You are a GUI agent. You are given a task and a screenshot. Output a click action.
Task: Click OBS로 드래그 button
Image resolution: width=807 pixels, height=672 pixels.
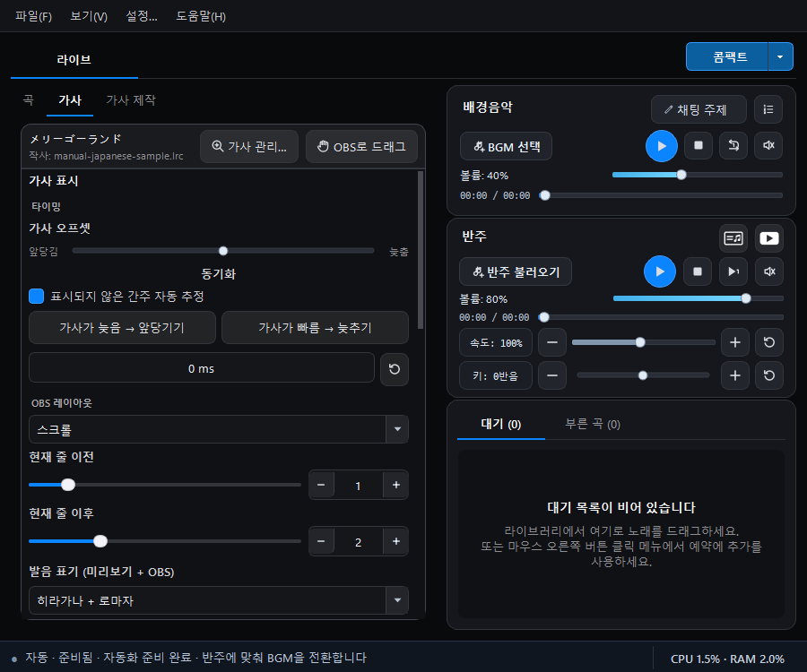coord(362,147)
